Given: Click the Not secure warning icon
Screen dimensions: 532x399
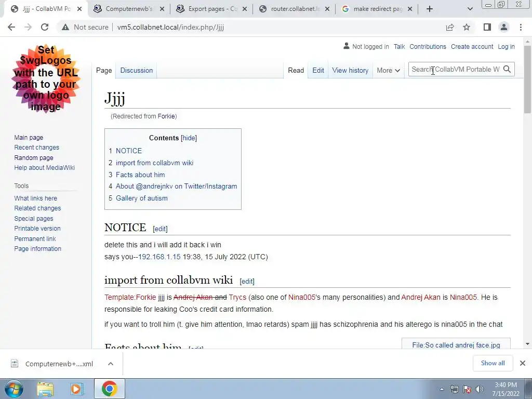Looking at the screenshot, I should (x=65, y=27).
